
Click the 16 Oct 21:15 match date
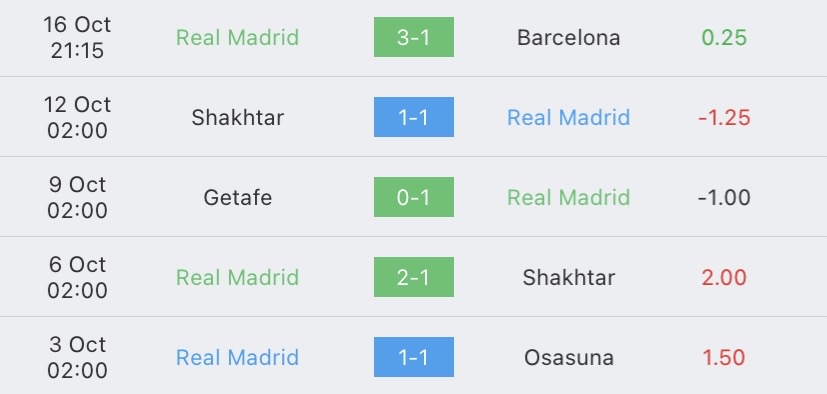tap(78, 37)
